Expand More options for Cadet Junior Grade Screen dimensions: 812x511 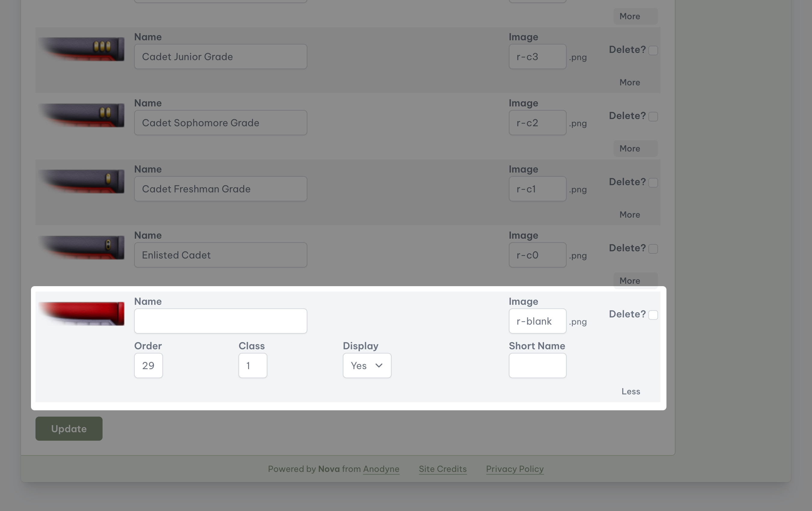point(629,82)
